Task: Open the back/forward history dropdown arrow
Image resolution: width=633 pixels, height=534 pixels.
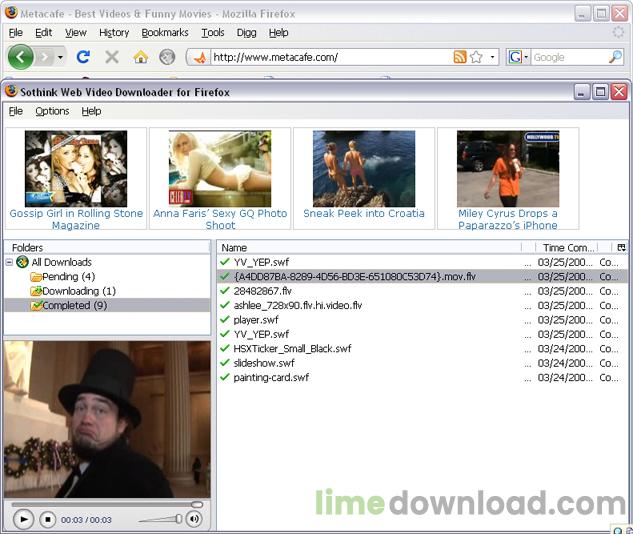Action: pos(60,57)
